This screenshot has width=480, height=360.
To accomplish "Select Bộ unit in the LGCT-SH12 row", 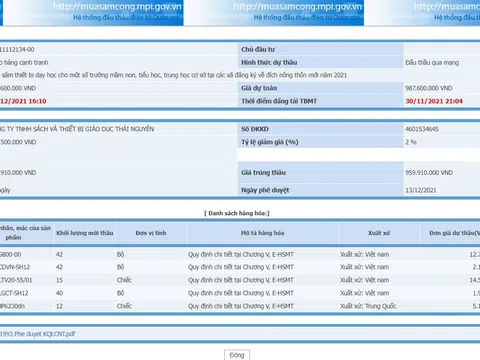I will tap(120, 293).
